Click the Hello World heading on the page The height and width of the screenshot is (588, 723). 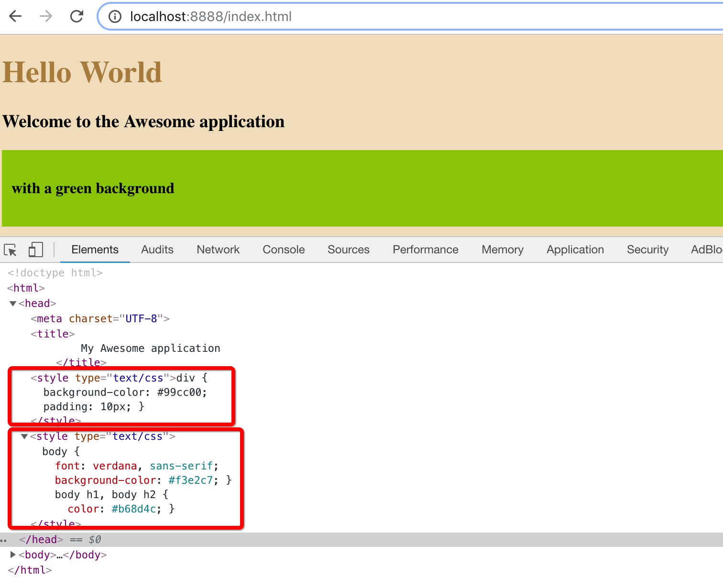(82, 72)
